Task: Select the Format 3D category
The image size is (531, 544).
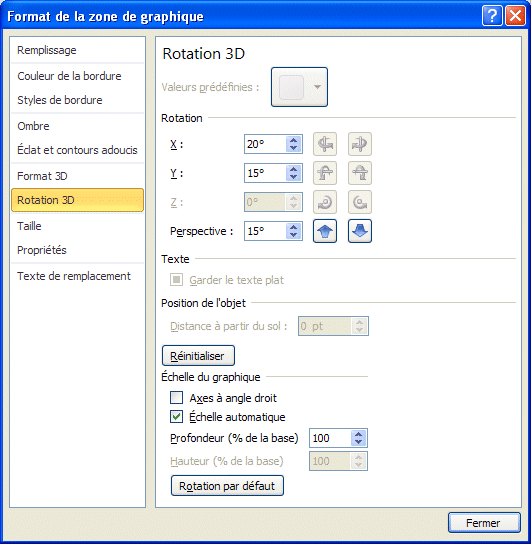Action: (77, 176)
